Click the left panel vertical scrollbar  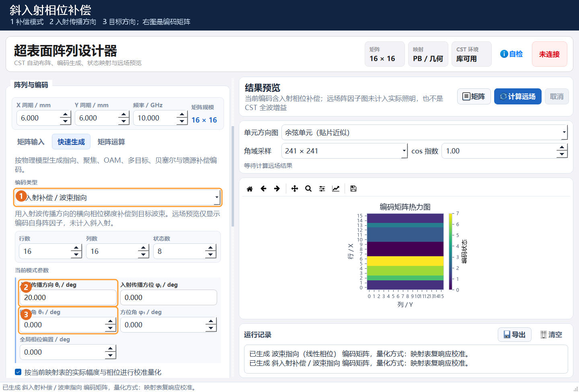[233, 177]
